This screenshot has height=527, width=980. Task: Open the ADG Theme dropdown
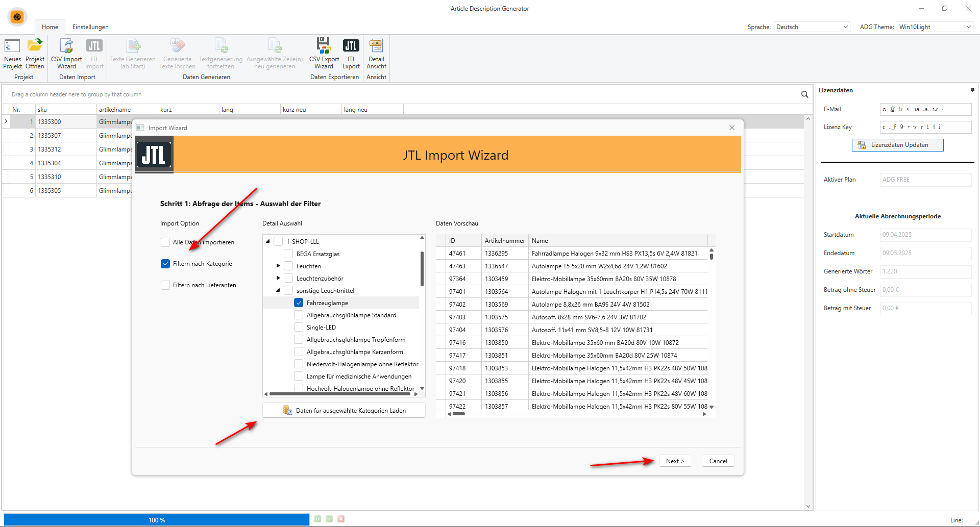[x=935, y=27]
